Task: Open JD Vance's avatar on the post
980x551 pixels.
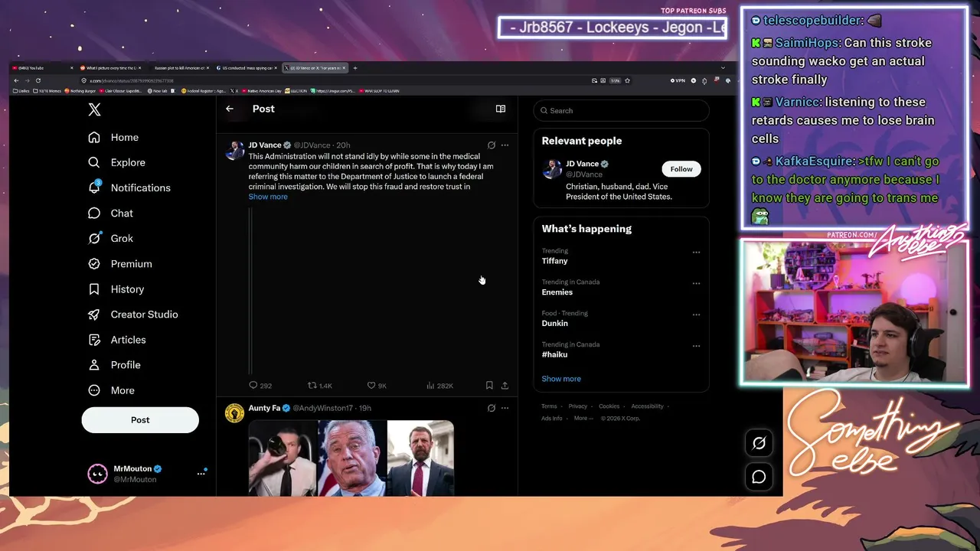Action: click(234, 150)
